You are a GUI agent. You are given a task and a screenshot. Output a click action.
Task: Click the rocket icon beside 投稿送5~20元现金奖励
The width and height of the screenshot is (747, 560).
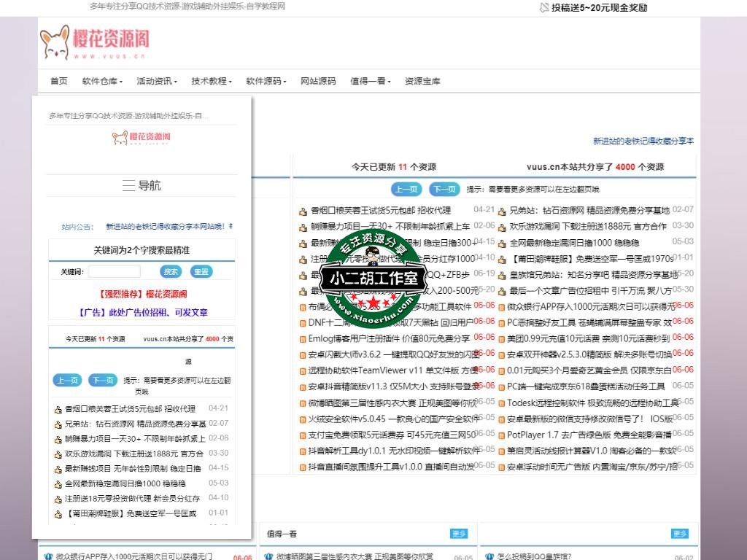[x=543, y=8]
